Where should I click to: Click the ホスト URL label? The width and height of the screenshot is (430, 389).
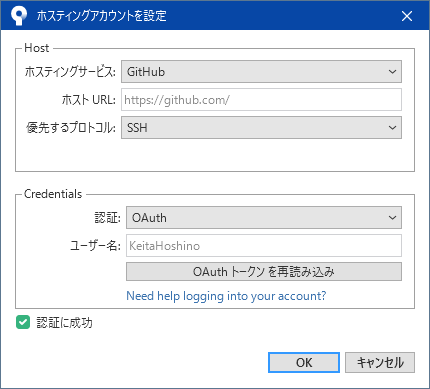89,100
